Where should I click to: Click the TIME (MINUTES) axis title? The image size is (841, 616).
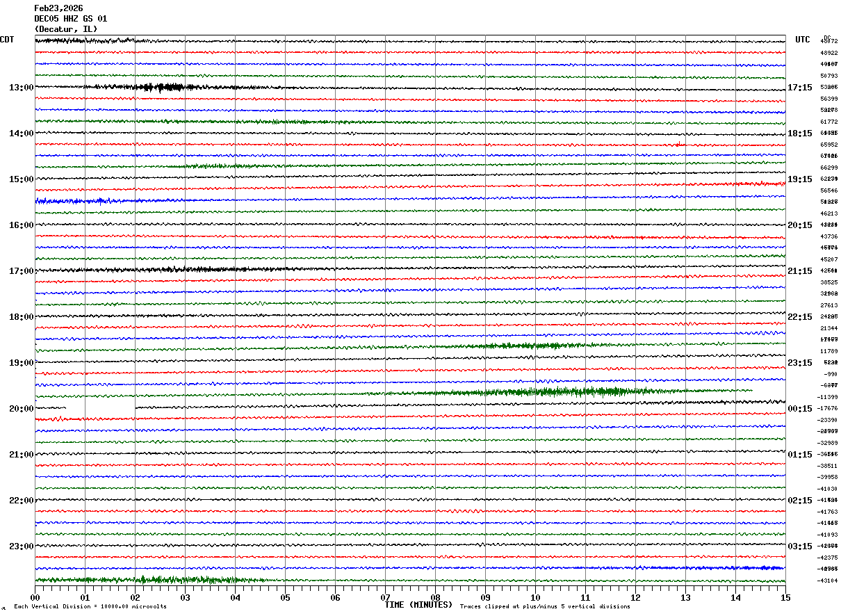[x=418, y=605]
